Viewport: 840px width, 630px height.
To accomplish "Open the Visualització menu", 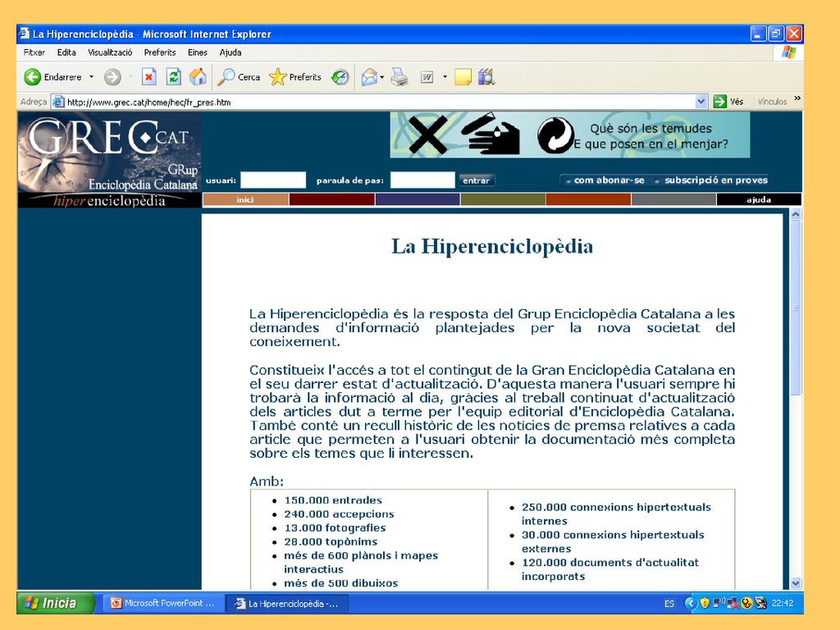I will 110,52.
